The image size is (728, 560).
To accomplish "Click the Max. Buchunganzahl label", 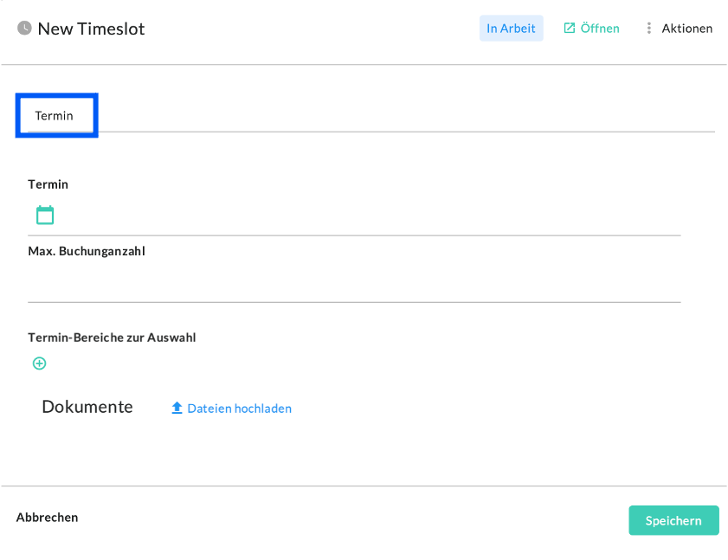I will [x=87, y=252].
